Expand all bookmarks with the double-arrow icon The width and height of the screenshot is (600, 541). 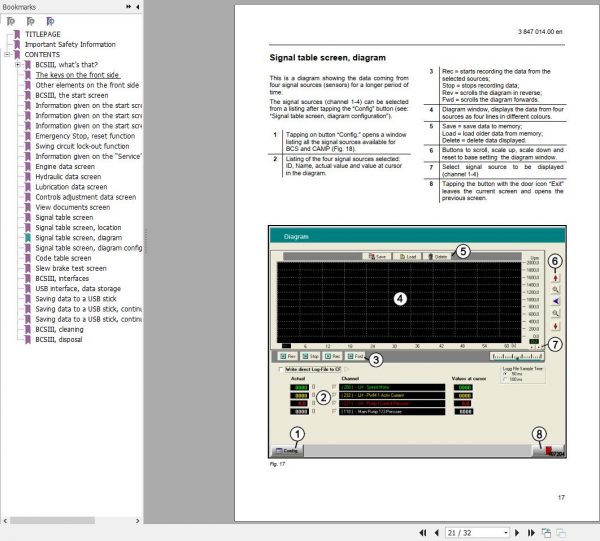128,7
